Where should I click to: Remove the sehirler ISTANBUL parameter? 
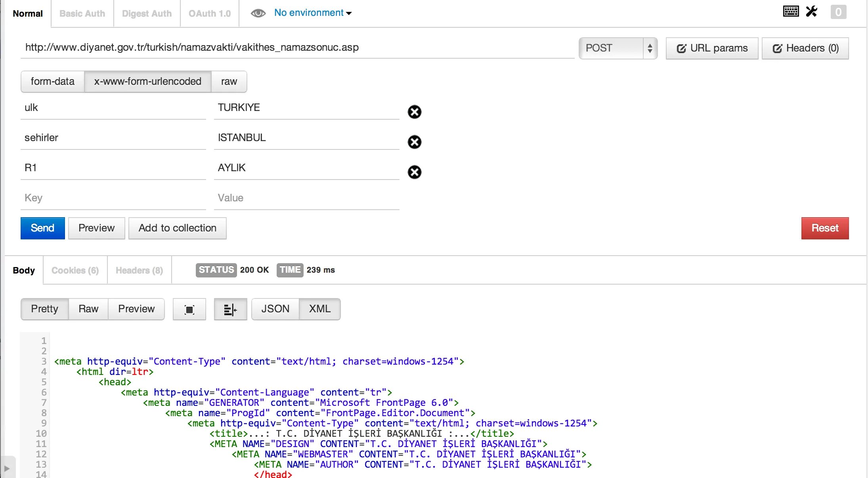pos(414,142)
